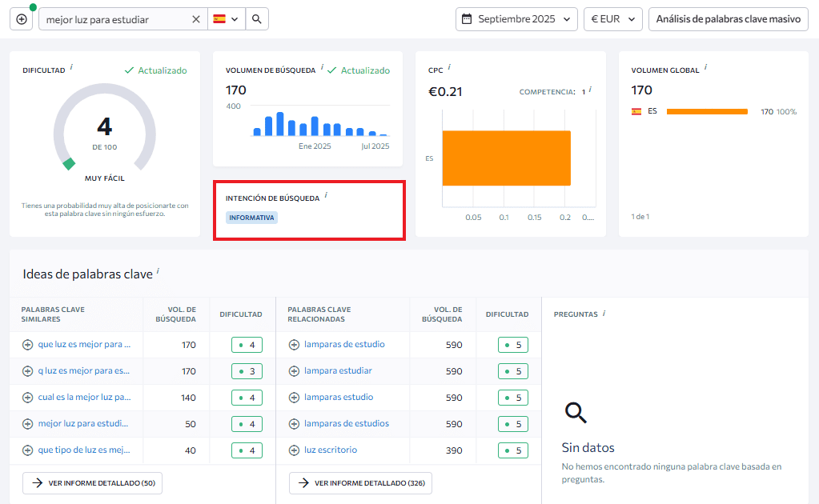
Task: Click the orange CPC bar for ES
Action: point(506,158)
